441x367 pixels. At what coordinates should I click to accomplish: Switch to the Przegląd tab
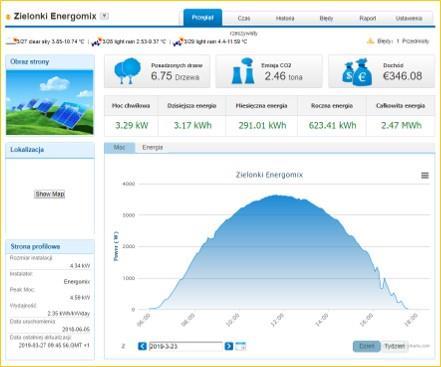[x=203, y=18]
